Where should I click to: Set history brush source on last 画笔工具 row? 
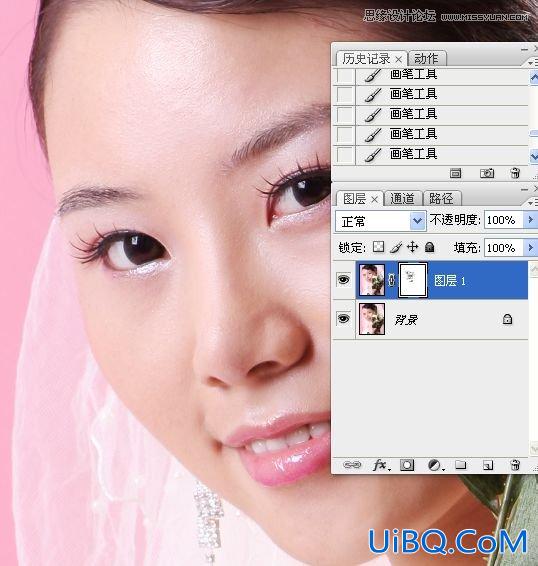point(344,154)
